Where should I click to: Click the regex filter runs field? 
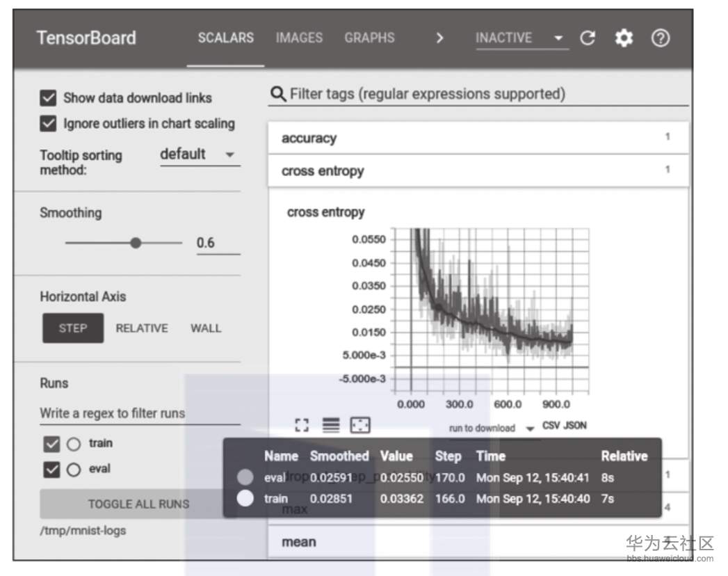pos(140,413)
